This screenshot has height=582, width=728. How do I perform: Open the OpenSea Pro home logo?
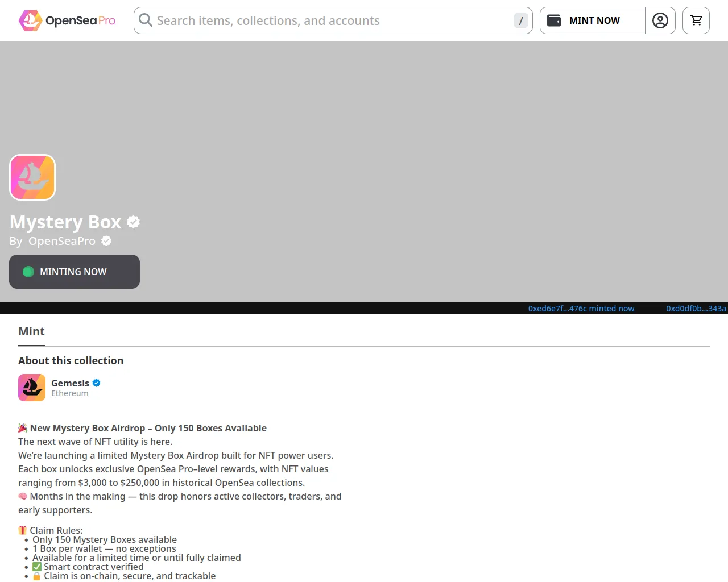point(67,20)
